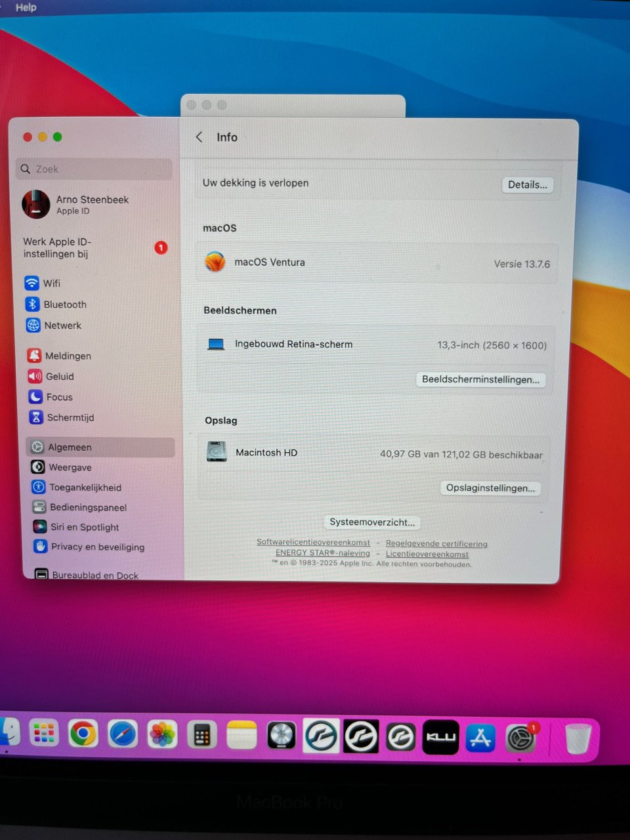This screenshot has height=840, width=630.
Task: Click the Macintosh HD disk icon
Action: pyautogui.click(x=217, y=452)
